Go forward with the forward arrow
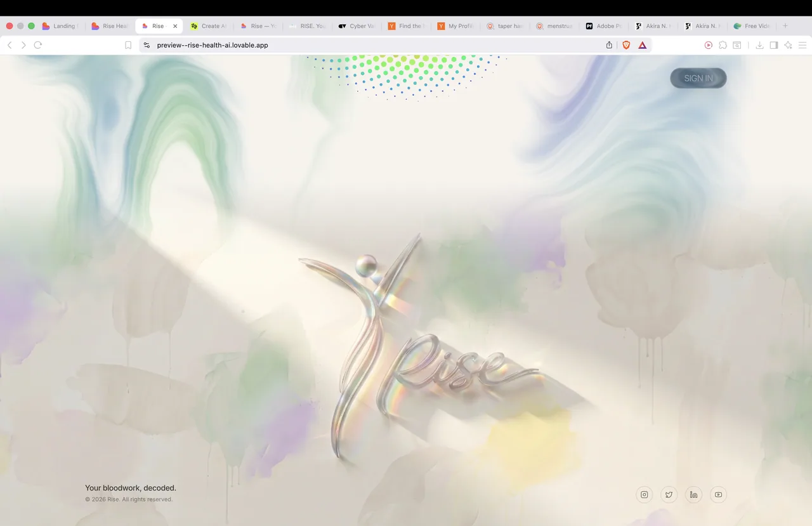 tap(23, 45)
